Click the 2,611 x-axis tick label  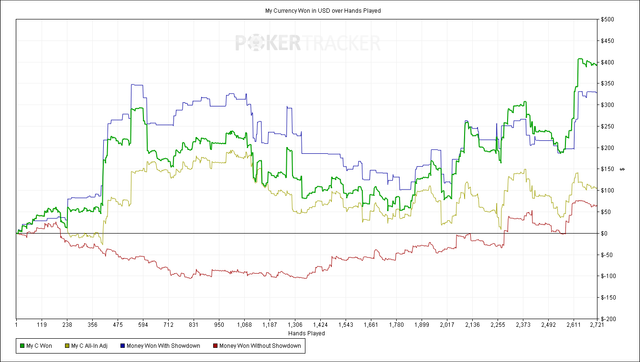coord(573,325)
